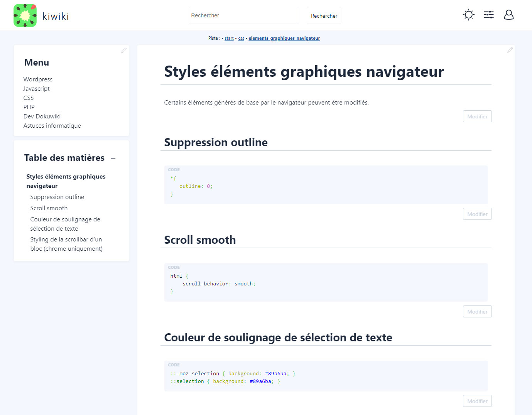Viewport: 532px width, 415px height.
Task: Click the main page title heading
Action: click(x=304, y=72)
